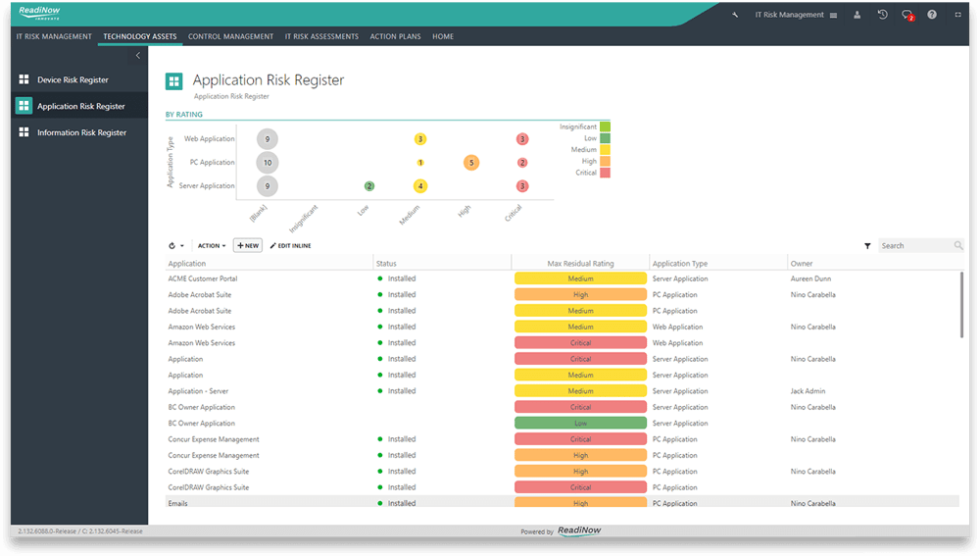Collapse the left sidebar with the chevron

point(138,56)
